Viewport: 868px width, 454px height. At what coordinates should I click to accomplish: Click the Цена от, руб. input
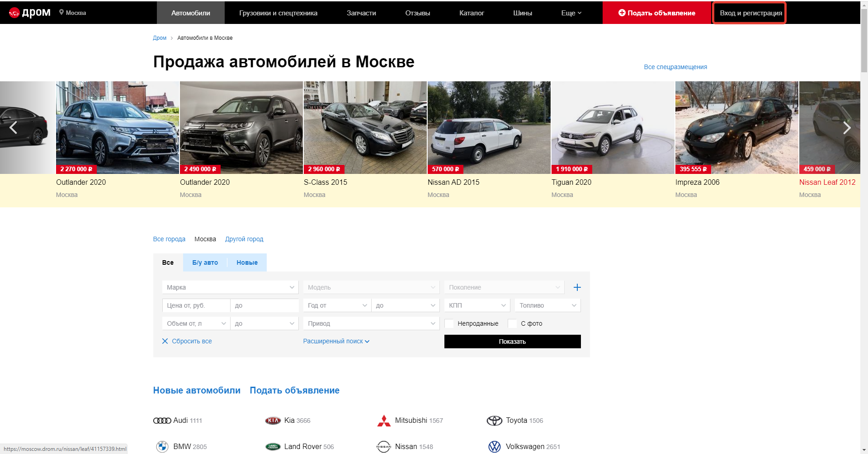pyautogui.click(x=196, y=305)
